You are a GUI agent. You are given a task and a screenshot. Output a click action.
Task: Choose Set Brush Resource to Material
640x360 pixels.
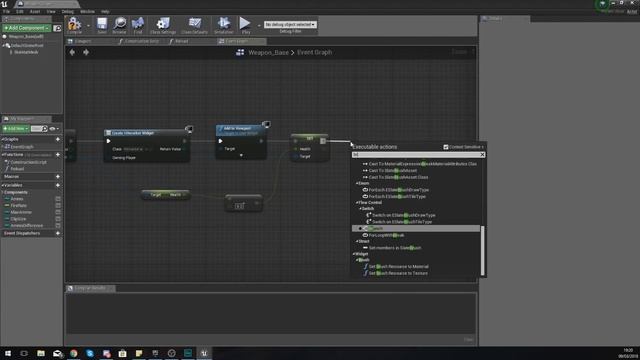[x=398, y=267]
